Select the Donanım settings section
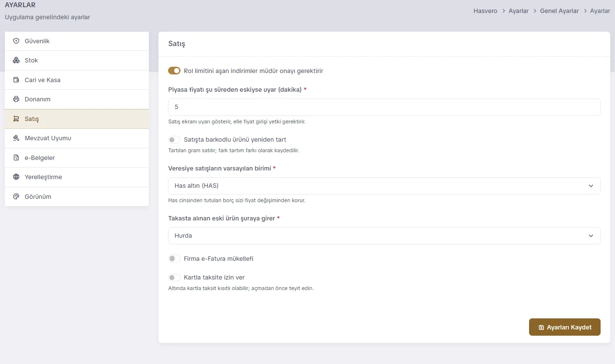This screenshot has height=364, width=615. pos(77,99)
